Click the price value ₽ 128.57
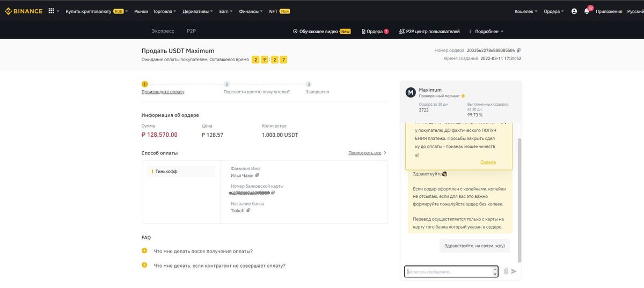Image resolution: width=644 pixels, height=288 pixels. pyautogui.click(x=212, y=135)
